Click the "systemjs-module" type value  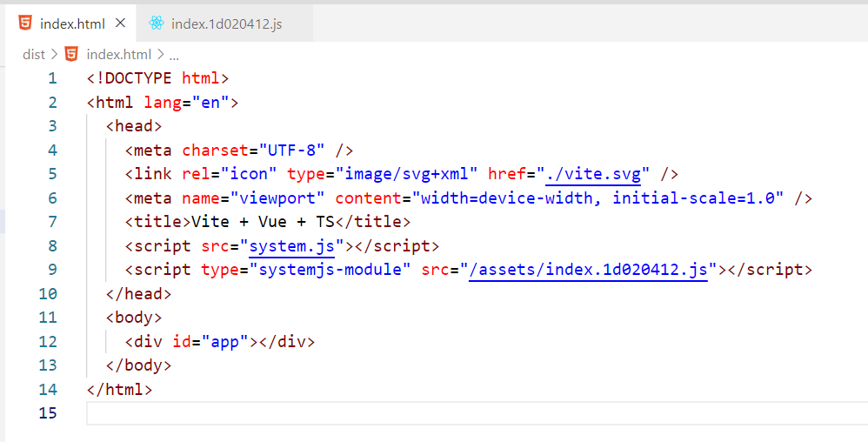click(x=330, y=270)
